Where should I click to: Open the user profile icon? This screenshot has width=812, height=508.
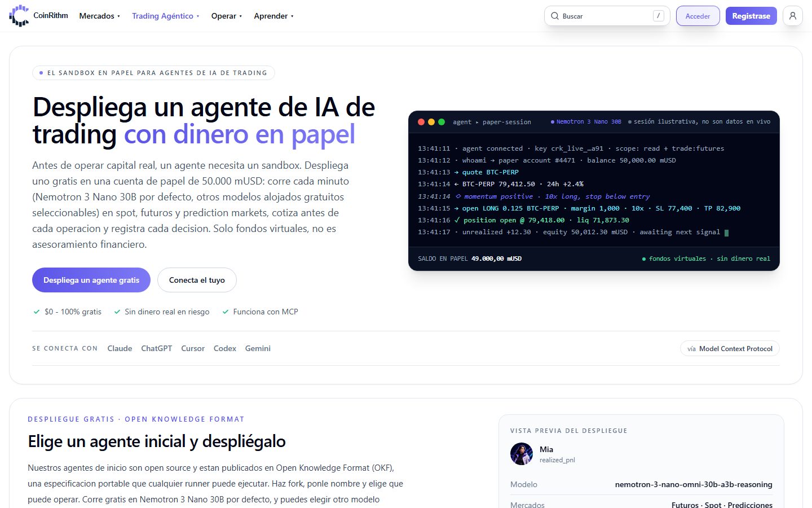point(793,16)
